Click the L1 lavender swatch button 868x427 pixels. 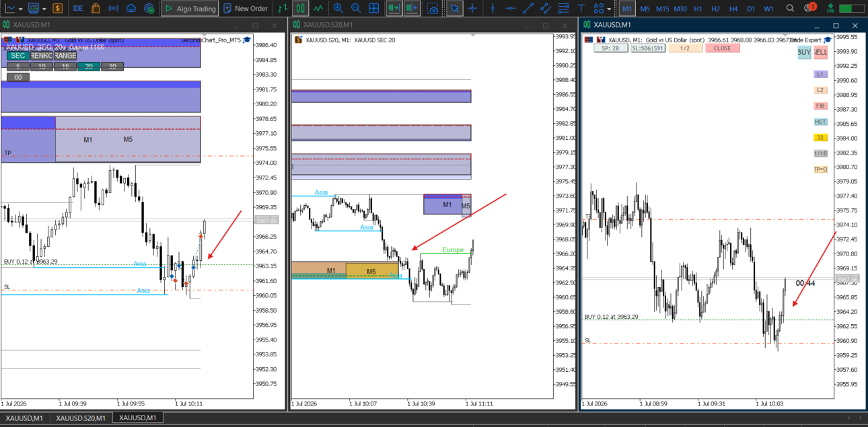[820, 74]
